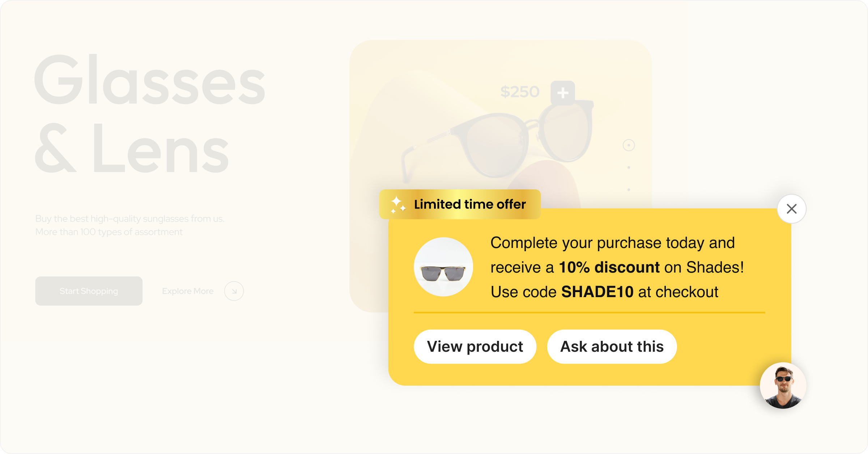This screenshot has width=868, height=454.
Task: Click the diagonal arrow icon beside Explore More
Action: coord(234,291)
